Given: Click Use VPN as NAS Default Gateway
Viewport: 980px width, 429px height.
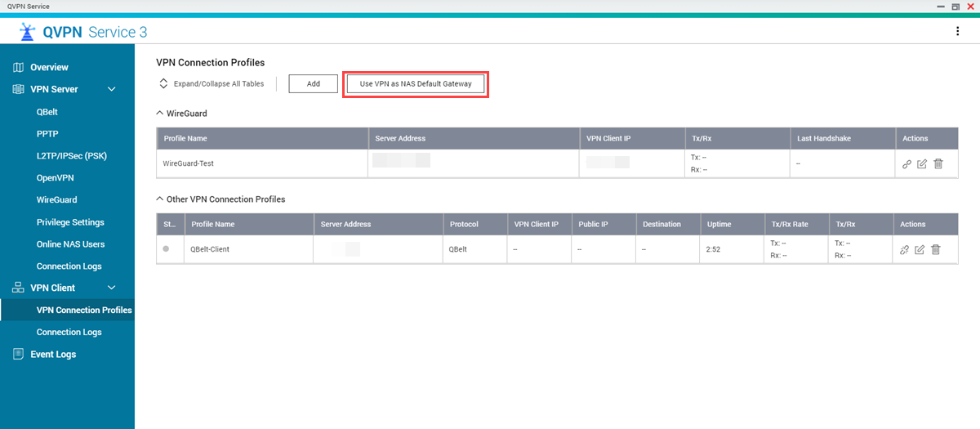Looking at the screenshot, I should 416,84.
